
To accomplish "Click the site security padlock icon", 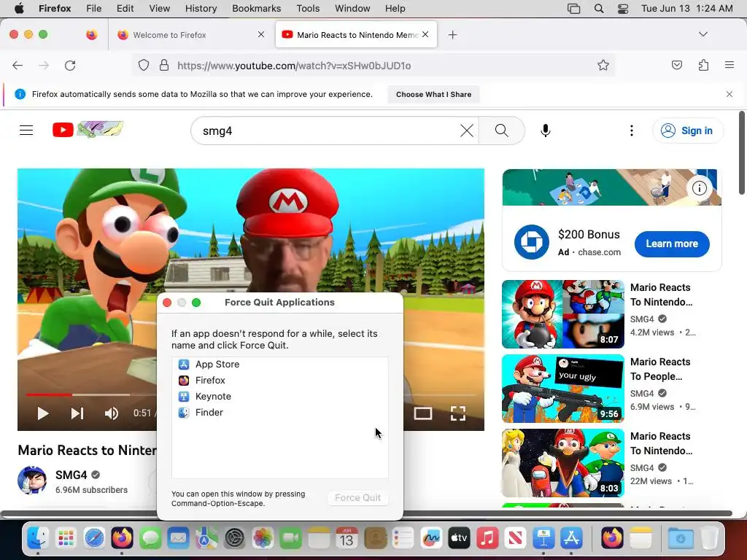I will (x=164, y=65).
